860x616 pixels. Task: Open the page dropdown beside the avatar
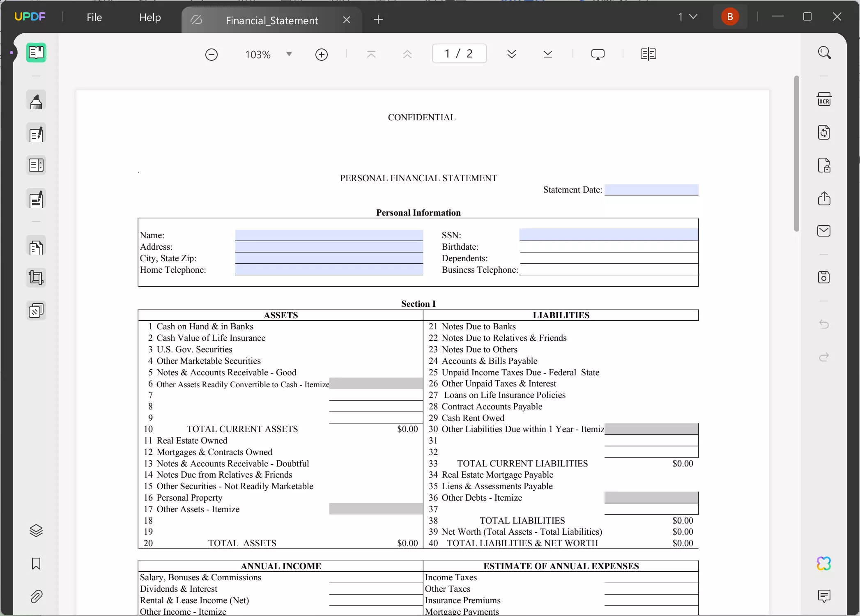(x=687, y=17)
